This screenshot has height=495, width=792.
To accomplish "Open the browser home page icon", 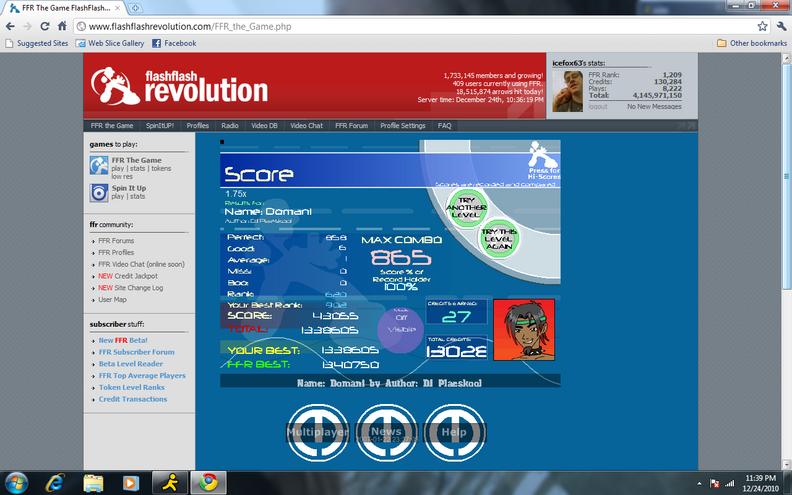I will point(62,26).
